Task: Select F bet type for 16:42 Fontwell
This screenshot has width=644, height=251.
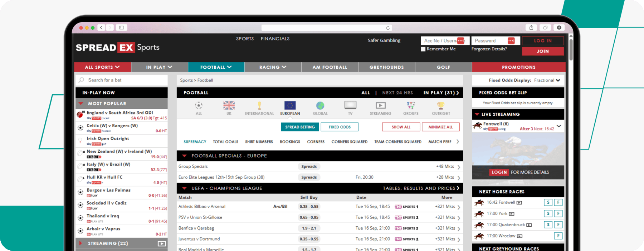Action: tap(558, 202)
